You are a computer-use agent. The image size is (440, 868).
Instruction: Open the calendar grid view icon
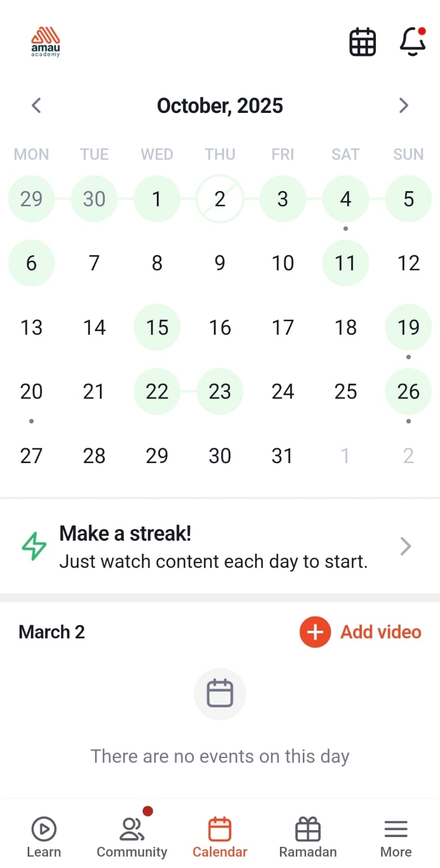point(362,42)
